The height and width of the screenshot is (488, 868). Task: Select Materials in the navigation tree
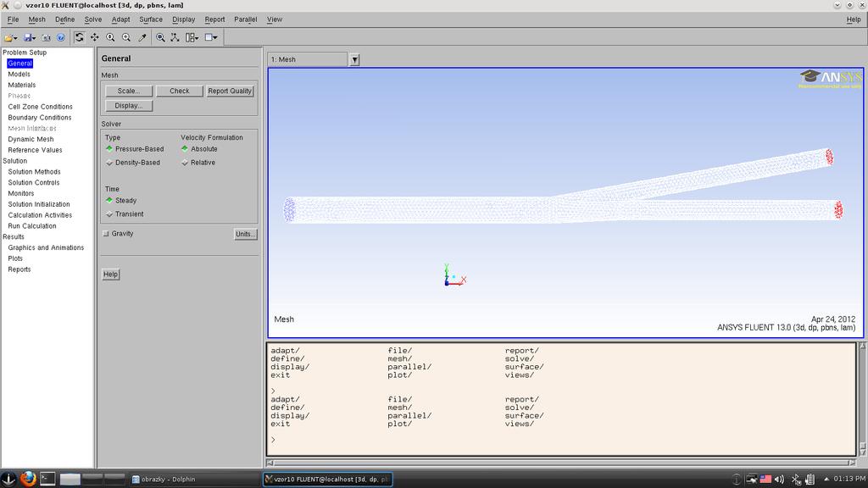coord(21,86)
